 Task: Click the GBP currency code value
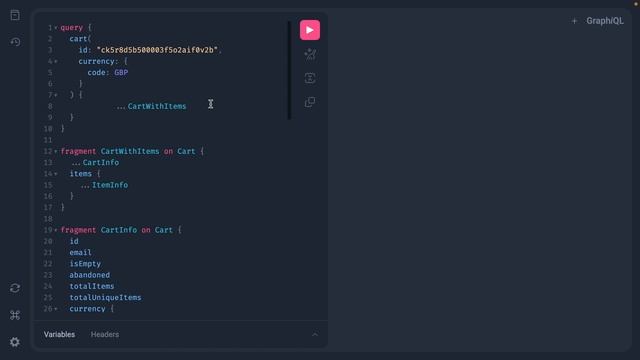(x=121, y=72)
